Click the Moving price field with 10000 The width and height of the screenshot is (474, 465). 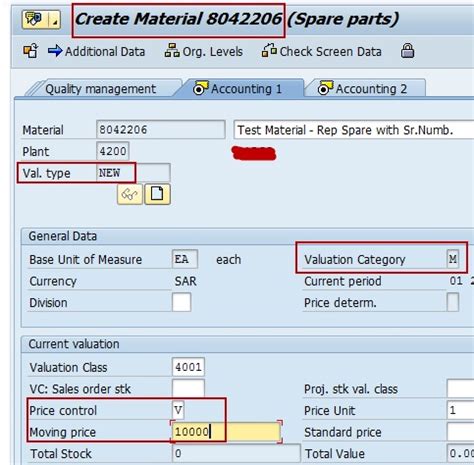(x=226, y=432)
